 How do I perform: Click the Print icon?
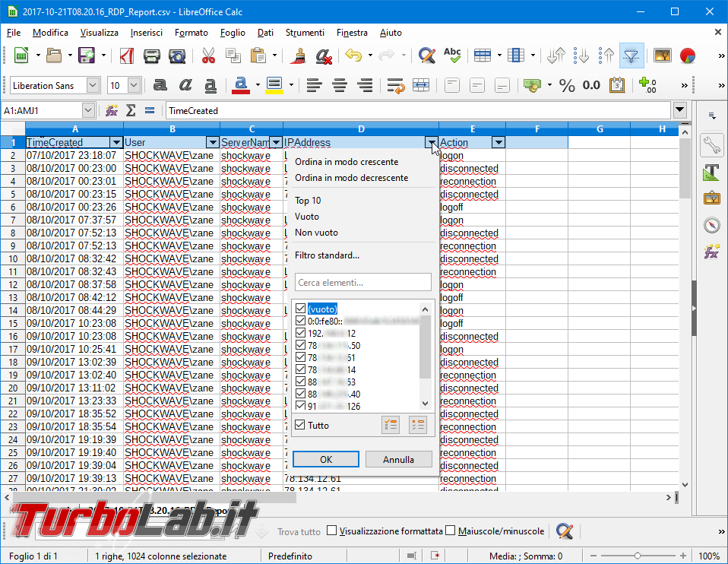[151, 55]
